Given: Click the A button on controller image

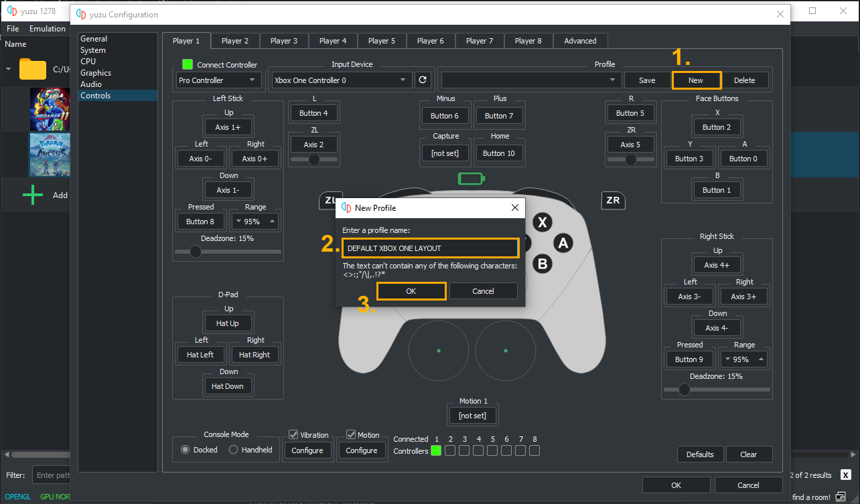Looking at the screenshot, I should (x=563, y=243).
